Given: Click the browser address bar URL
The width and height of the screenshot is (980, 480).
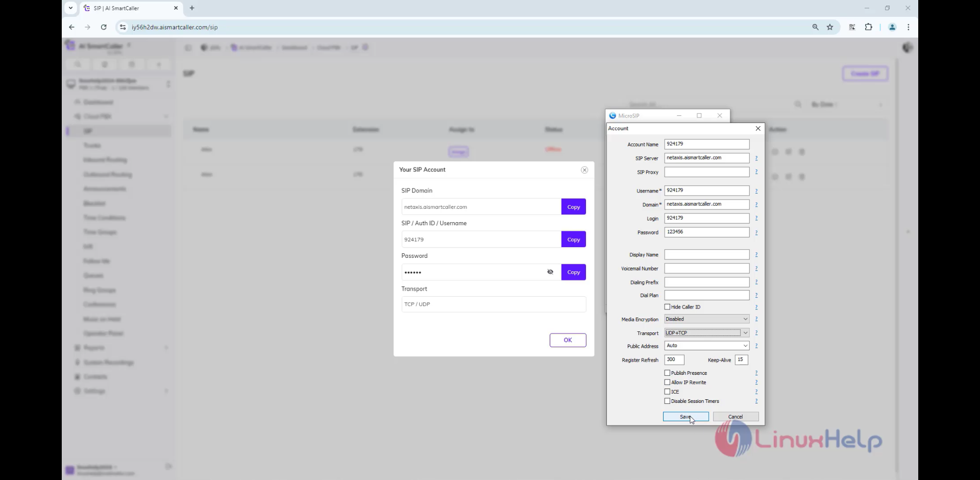Looking at the screenshot, I should pyautogui.click(x=175, y=27).
